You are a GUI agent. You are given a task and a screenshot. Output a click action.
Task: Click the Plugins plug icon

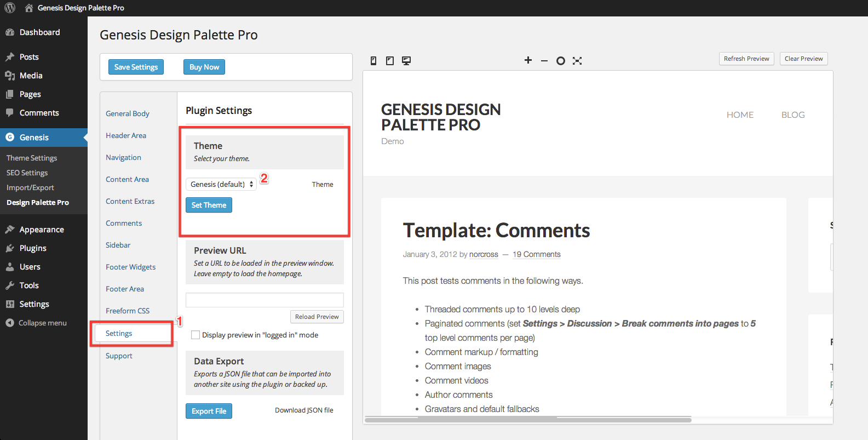(10, 248)
